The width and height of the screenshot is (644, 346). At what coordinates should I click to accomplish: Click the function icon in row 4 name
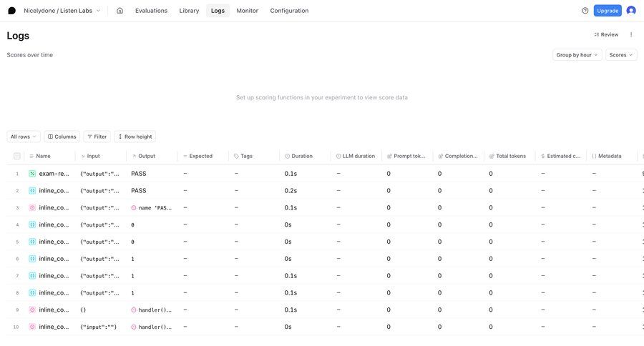coord(32,224)
